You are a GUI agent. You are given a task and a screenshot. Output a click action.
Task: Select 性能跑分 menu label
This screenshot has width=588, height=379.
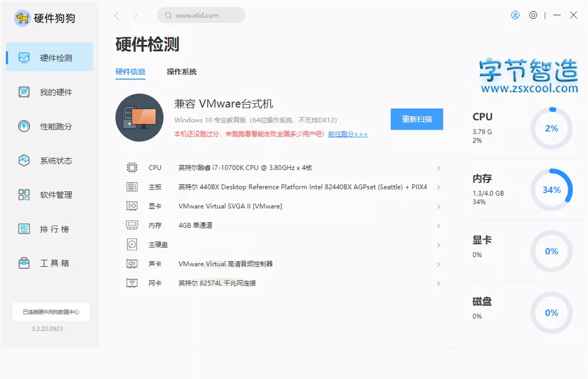pyautogui.click(x=56, y=127)
